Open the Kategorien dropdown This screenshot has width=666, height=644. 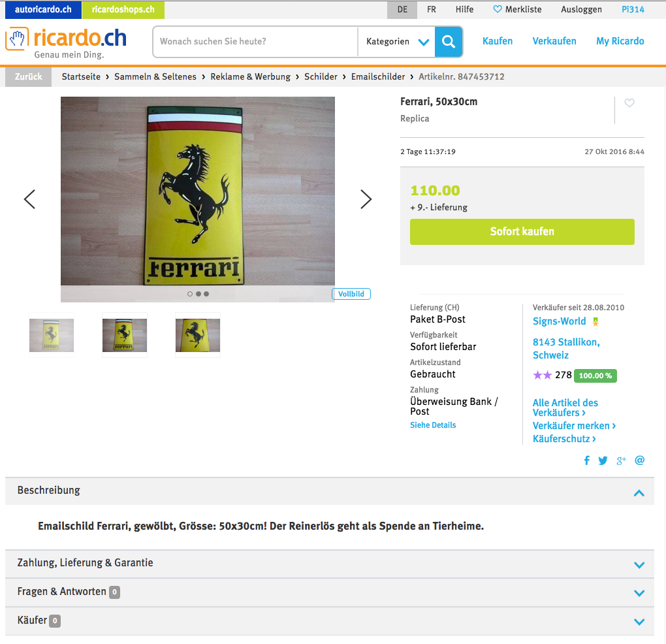tap(397, 42)
